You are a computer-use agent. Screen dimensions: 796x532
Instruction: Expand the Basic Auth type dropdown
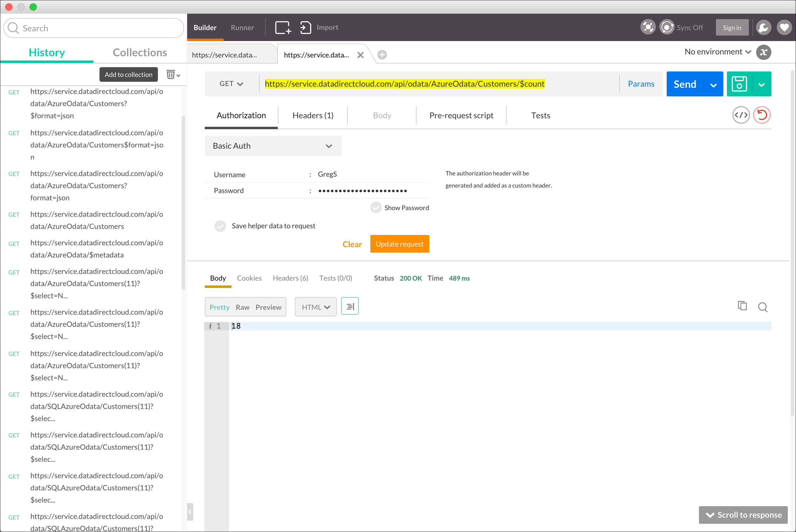[x=273, y=146]
